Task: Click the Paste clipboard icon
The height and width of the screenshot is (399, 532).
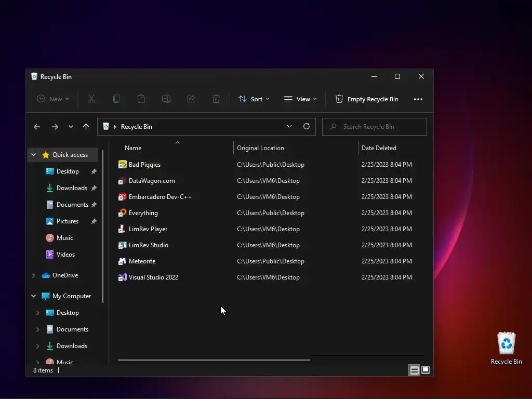Action: [141, 99]
